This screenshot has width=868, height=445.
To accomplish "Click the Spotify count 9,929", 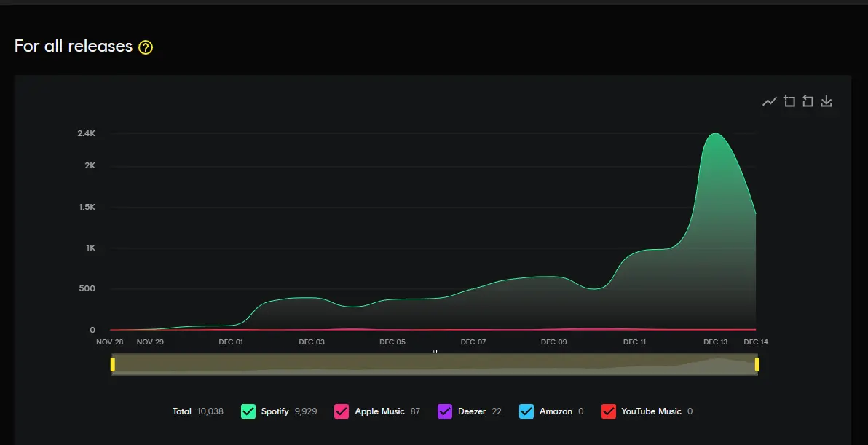I will [306, 411].
